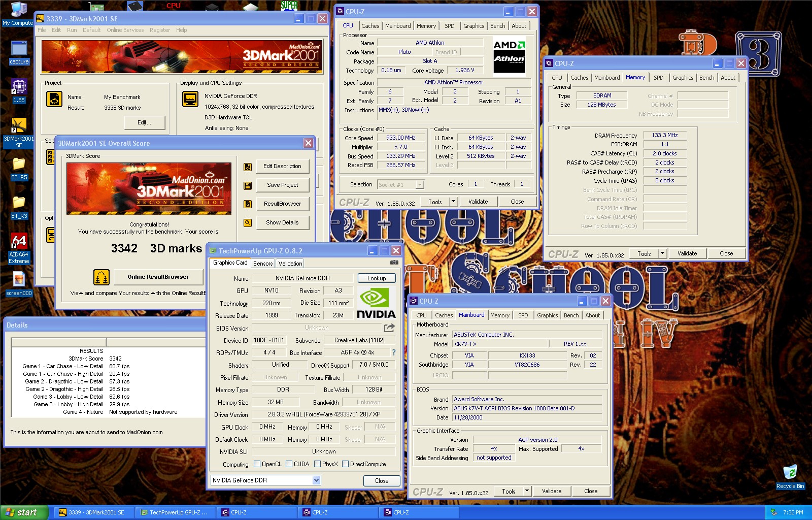Expand Tools arrow in Mainboard tab window
The height and width of the screenshot is (520, 812).
[x=527, y=491]
